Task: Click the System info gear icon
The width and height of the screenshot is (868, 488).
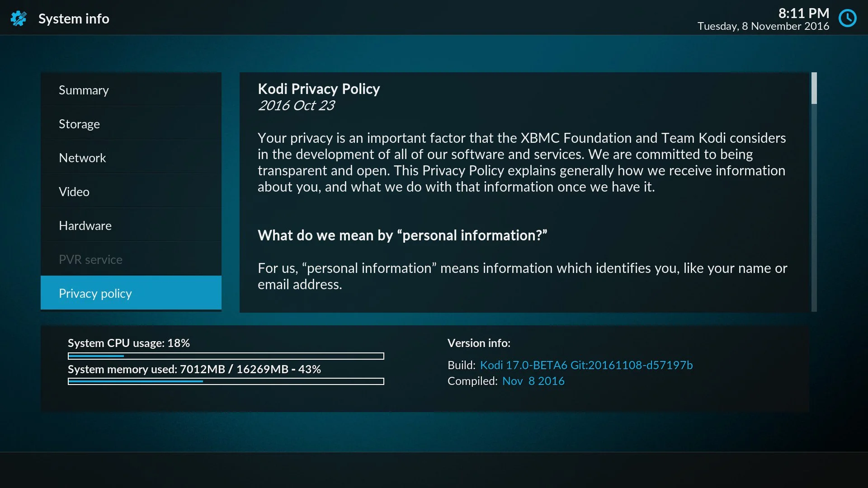Action: click(x=19, y=19)
